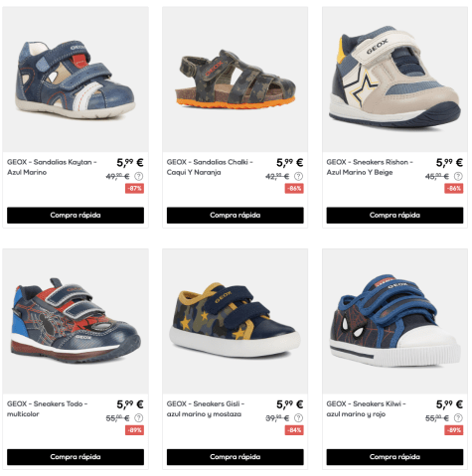Click price info icon for Sneakers Todo
Viewport: 472px width, 476px height.
point(139,418)
